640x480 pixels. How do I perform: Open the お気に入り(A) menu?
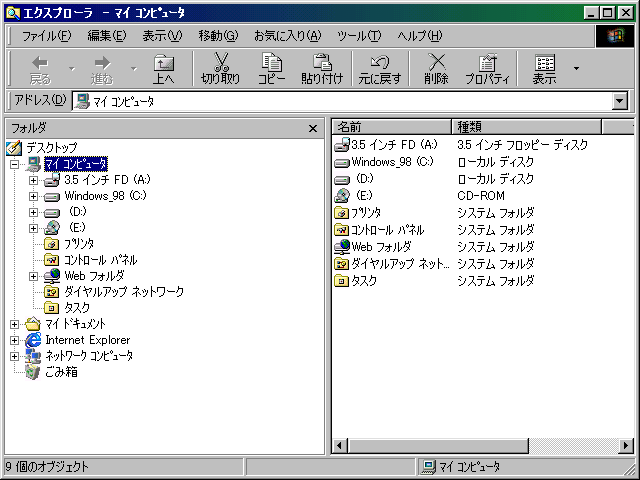click(288, 36)
